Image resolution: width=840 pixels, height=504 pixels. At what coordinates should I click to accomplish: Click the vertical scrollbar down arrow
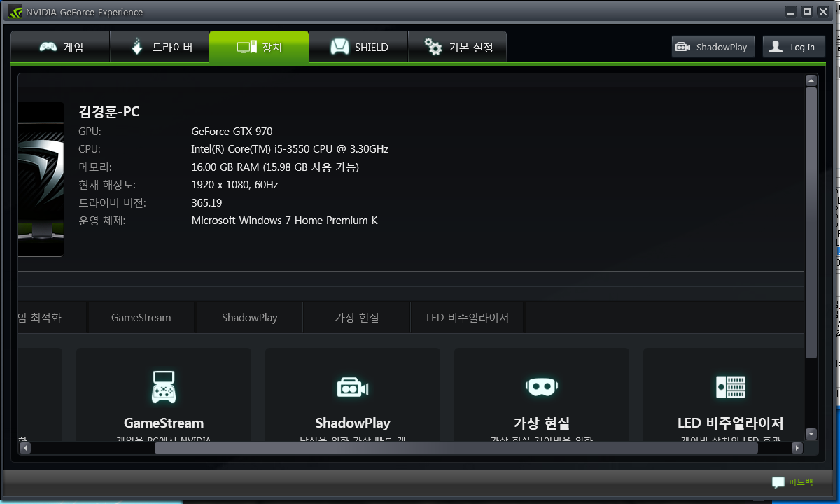pyautogui.click(x=811, y=433)
